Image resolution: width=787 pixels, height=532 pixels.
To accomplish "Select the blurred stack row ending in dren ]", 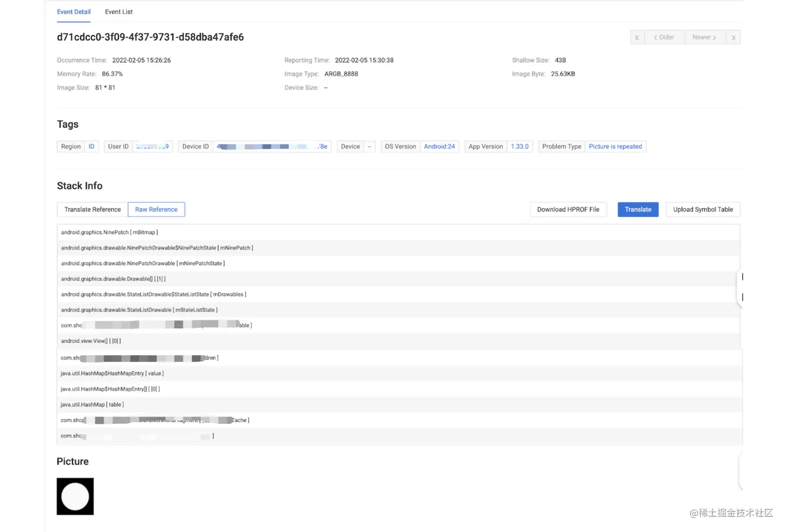I will coord(400,358).
